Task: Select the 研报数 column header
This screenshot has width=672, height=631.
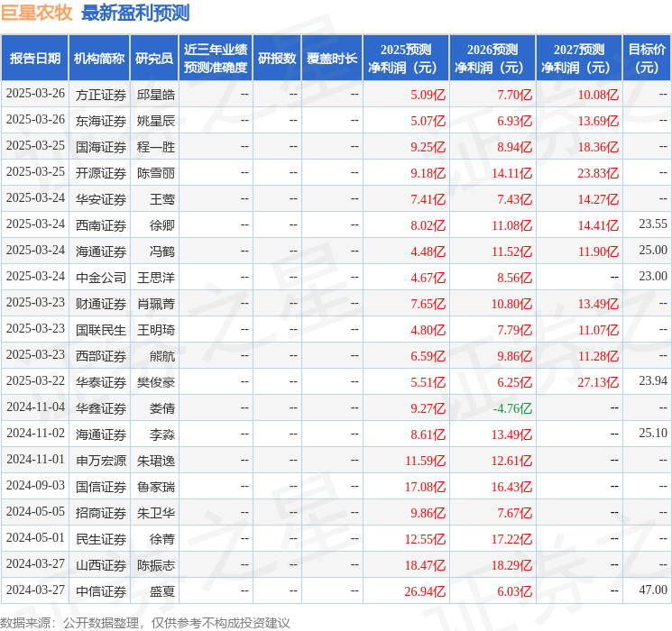Action: tap(277, 58)
